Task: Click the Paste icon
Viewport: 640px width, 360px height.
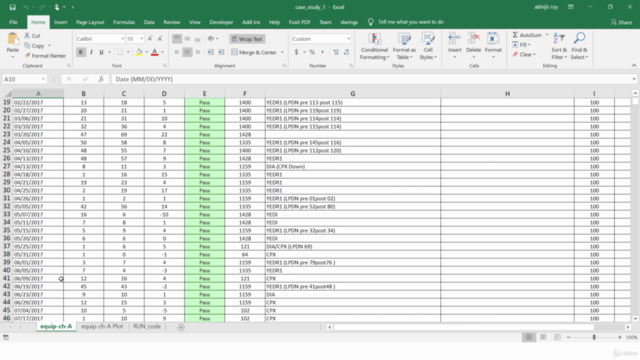Action: click(13, 40)
